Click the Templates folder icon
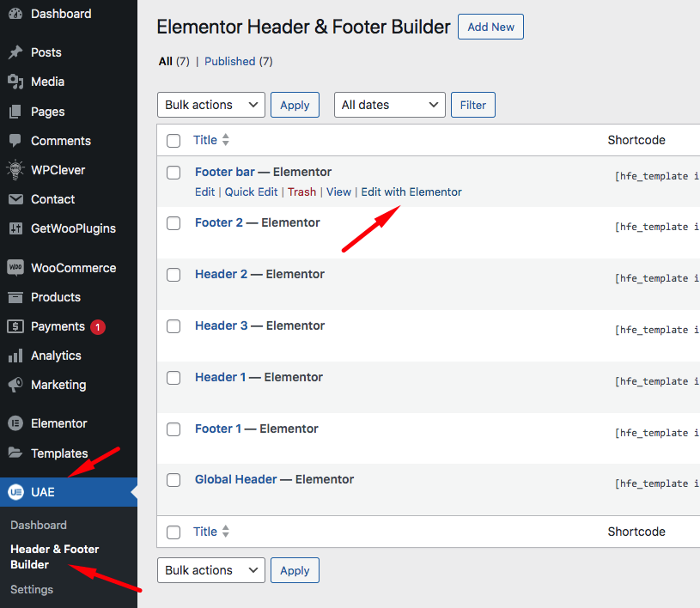Screen dimensions: 700x608 [x=15, y=453]
